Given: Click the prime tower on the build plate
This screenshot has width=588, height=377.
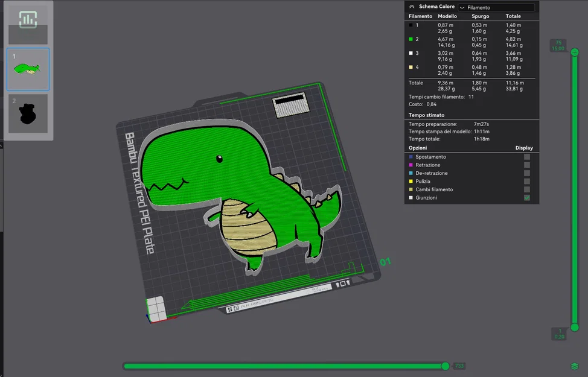Looking at the screenshot, I should 291,104.
